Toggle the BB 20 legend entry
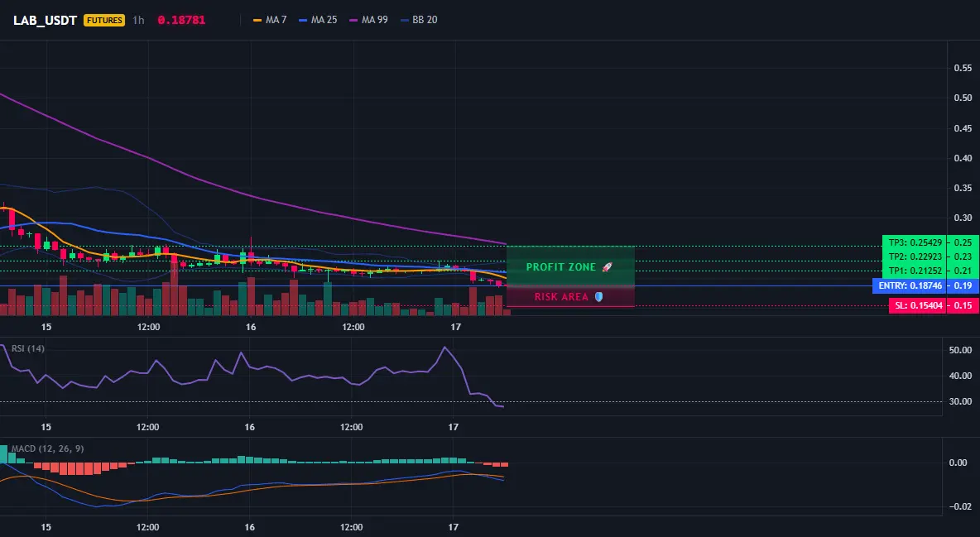The width and height of the screenshot is (980, 537). (x=419, y=20)
